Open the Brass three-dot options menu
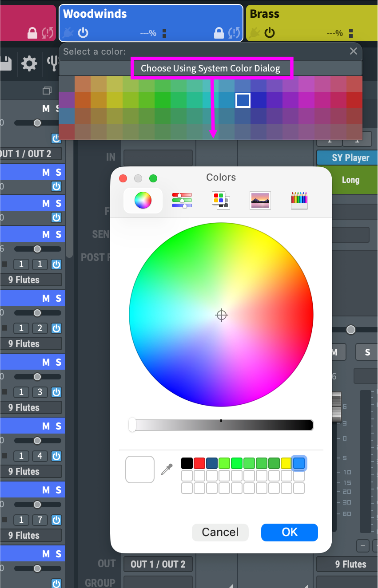This screenshot has width=378, height=588. [351, 33]
